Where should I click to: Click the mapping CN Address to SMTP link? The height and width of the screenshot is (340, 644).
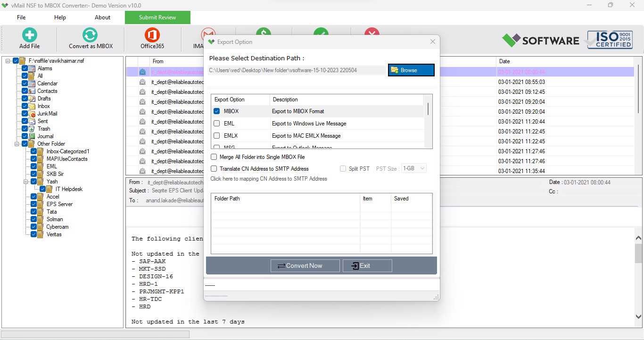point(269,179)
